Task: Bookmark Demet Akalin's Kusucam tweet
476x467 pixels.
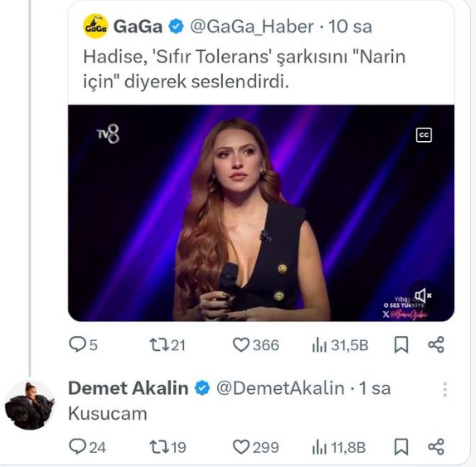Action: pyautogui.click(x=401, y=447)
